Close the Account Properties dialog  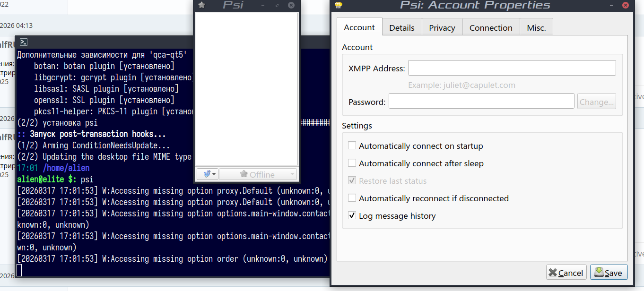(626, 5)
